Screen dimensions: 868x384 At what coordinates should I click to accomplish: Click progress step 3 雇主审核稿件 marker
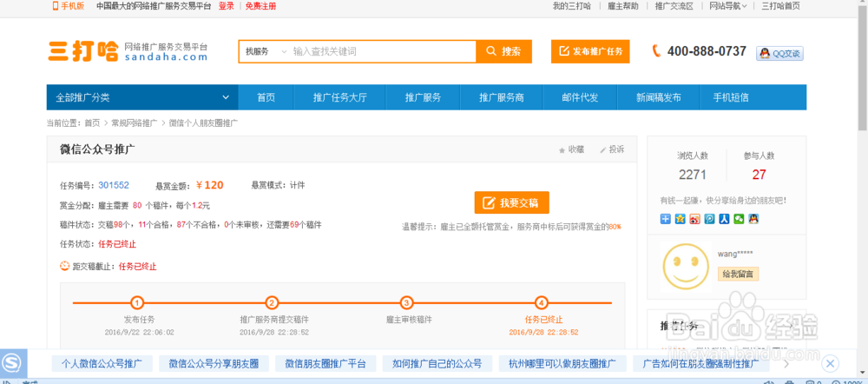click(x=407, y=303)
